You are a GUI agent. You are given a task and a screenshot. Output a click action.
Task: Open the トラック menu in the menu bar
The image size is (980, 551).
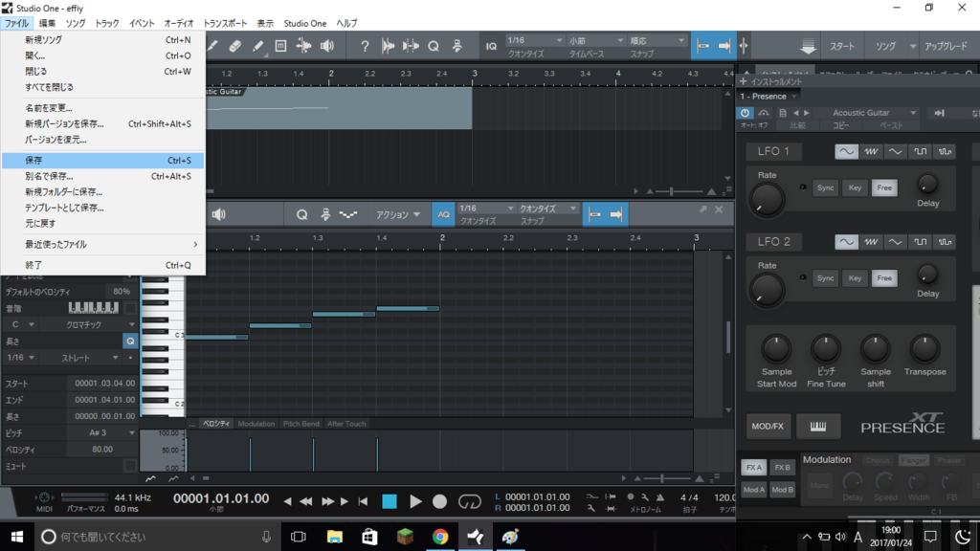tap(107, 23)
